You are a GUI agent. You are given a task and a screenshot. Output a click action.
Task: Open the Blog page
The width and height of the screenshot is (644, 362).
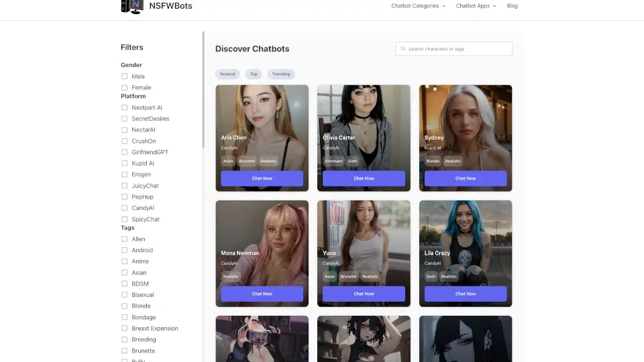512,6
